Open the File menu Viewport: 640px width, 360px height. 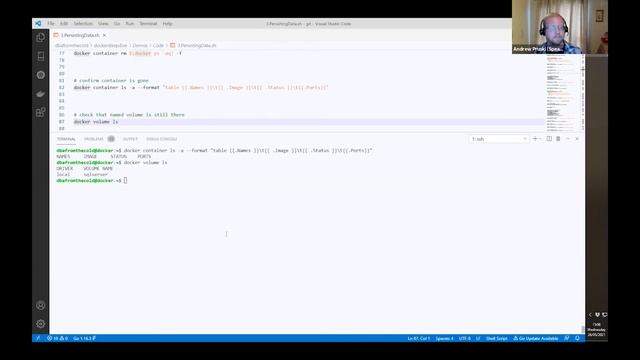point(51,24)
